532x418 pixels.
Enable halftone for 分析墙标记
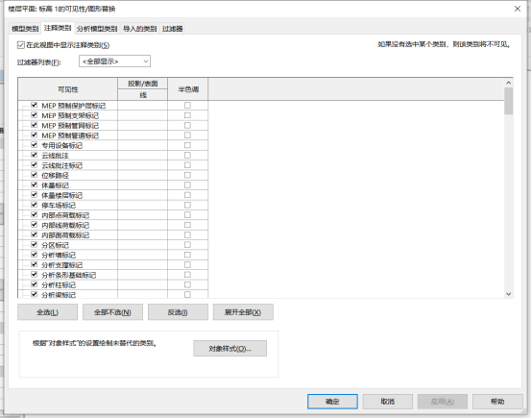pyautogui.click(x=187, y=255)
